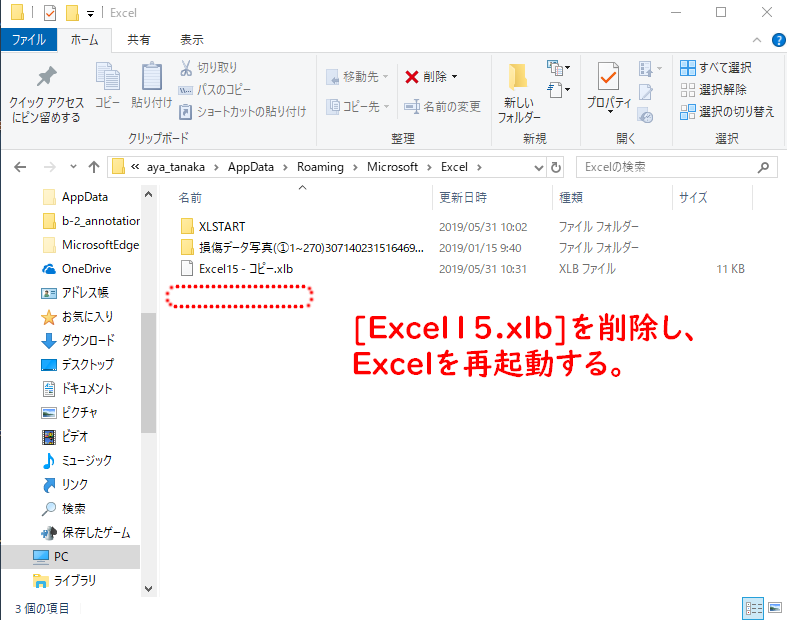Open the File (ファイル) tab

click(x=29, y=40)
